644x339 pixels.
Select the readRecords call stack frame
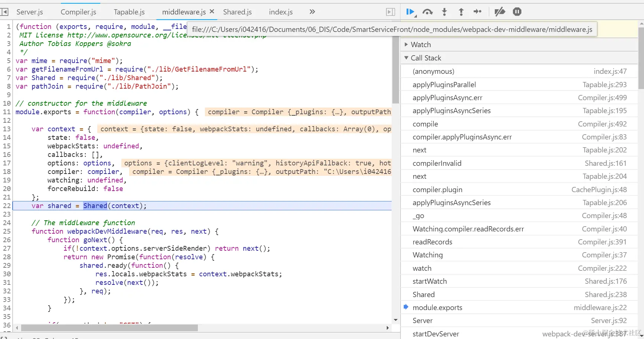[x=519, y=242]
